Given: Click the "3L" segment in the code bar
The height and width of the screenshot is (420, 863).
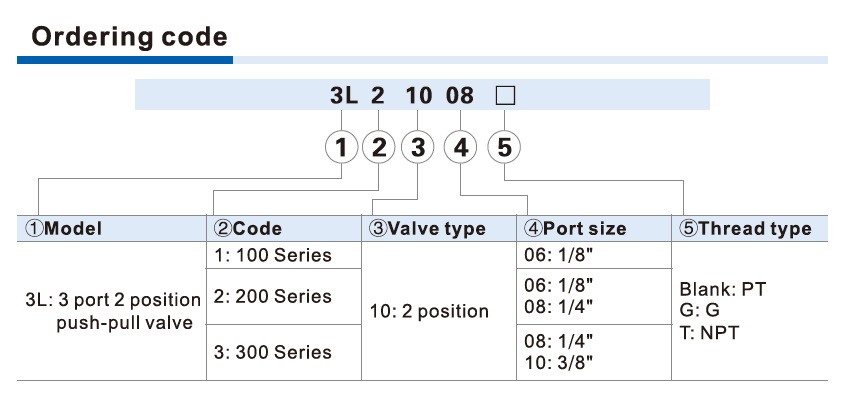Looking at the screenshot, I should tap(343, 96).
